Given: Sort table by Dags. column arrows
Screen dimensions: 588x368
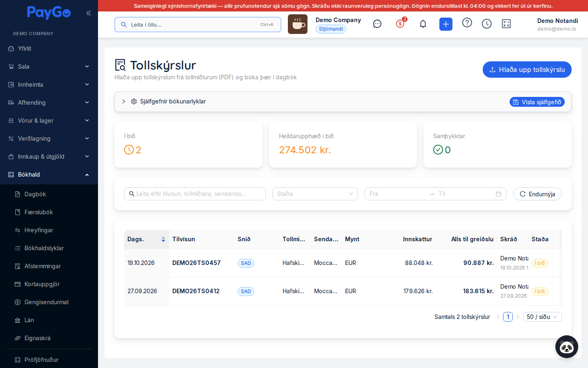Looking at the screenshot, I should [x=163, y=239].
